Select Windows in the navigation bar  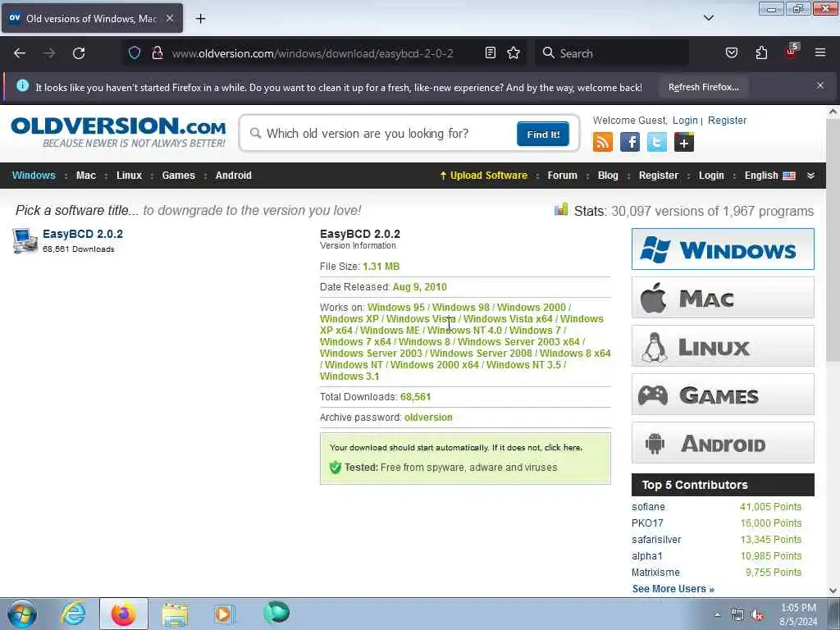34,176
